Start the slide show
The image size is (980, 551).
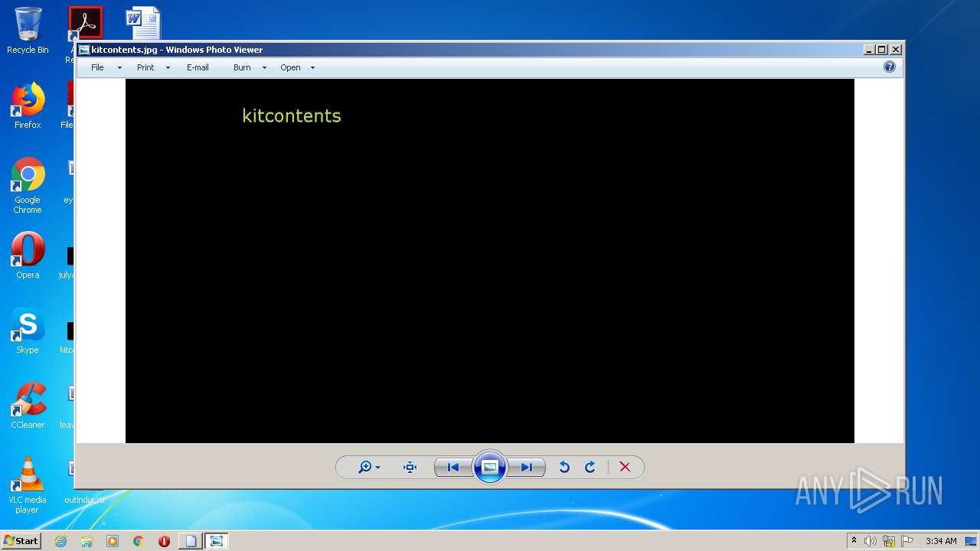[490, 467]
